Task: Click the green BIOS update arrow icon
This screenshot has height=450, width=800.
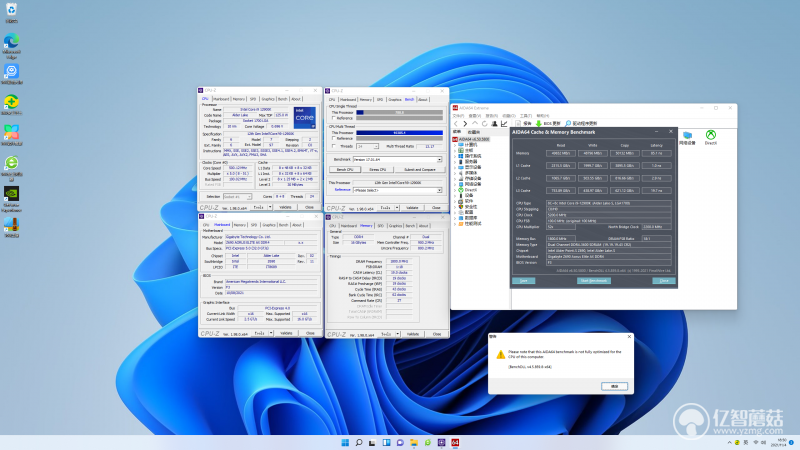Action: 538,123
